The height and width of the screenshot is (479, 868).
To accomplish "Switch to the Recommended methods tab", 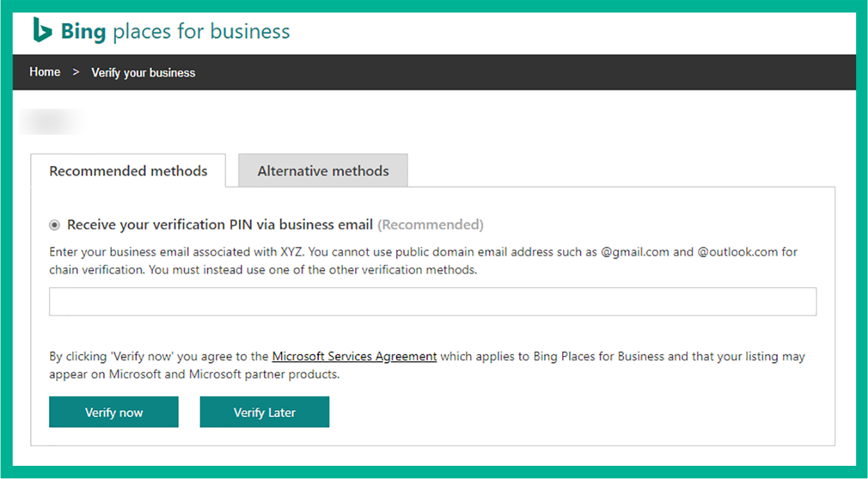I will pos(129,171).
